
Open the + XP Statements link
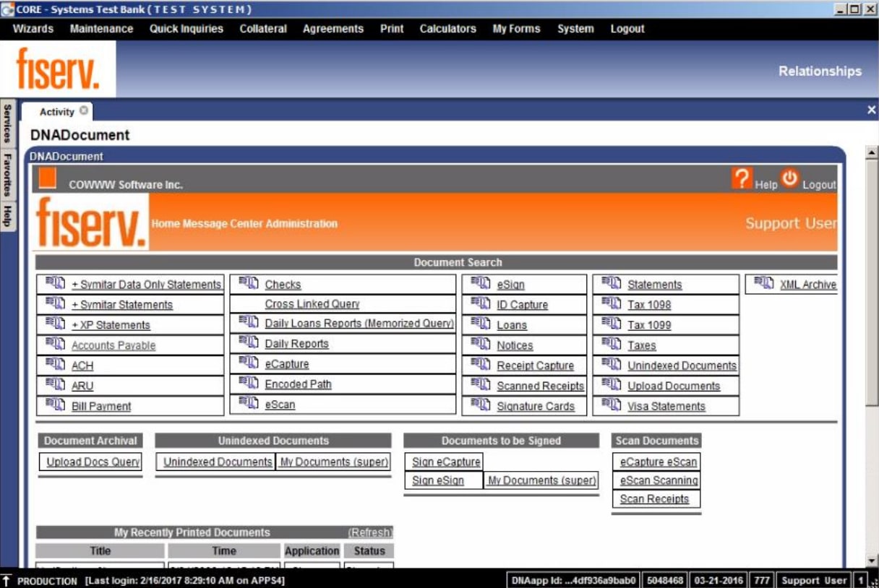tap(111, 325)
